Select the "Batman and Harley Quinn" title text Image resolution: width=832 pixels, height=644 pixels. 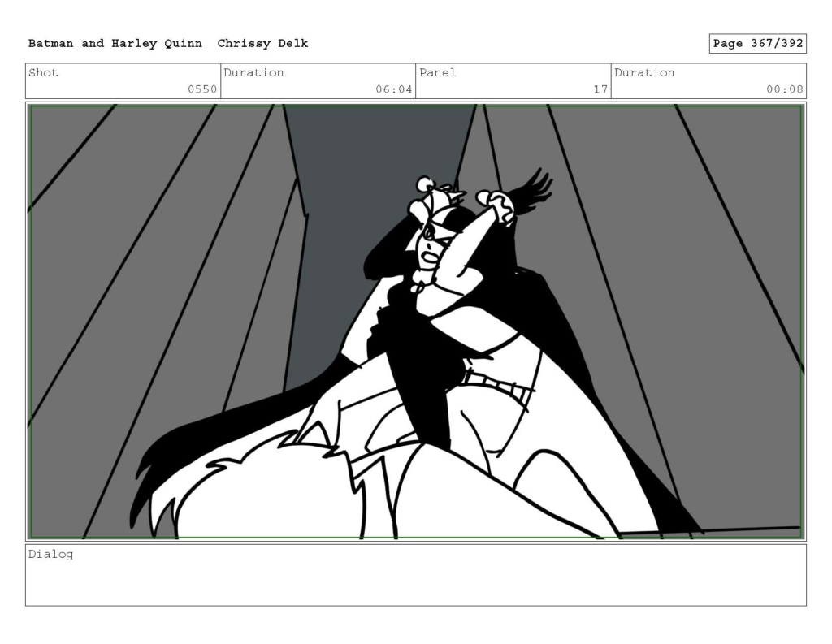(x=115, y=44)
